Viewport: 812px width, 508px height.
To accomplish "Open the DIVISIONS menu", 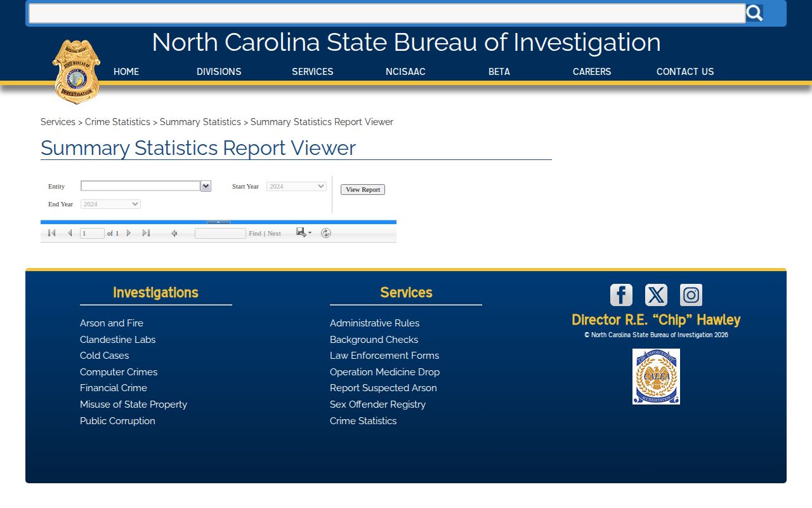I will pos(219,72).
